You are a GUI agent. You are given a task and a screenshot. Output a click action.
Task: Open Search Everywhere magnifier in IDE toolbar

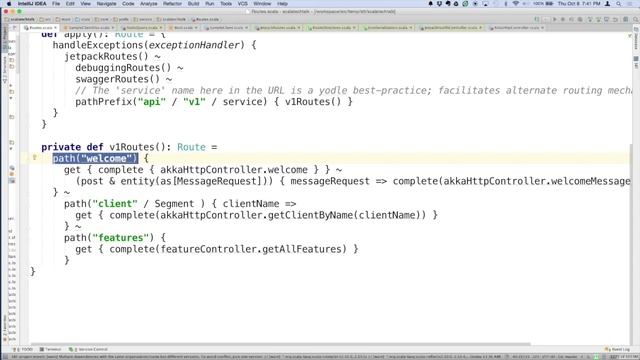click(x=635, y=19)
